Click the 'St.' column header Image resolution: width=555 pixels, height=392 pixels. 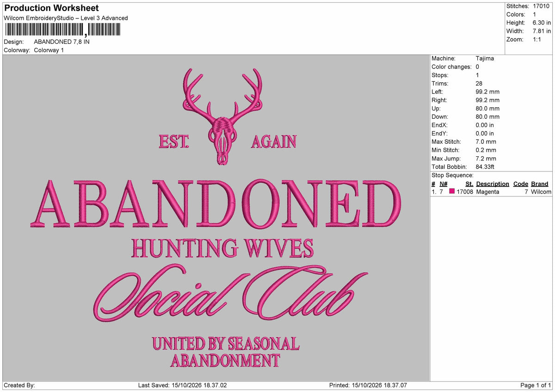click(x=469, y=184)
